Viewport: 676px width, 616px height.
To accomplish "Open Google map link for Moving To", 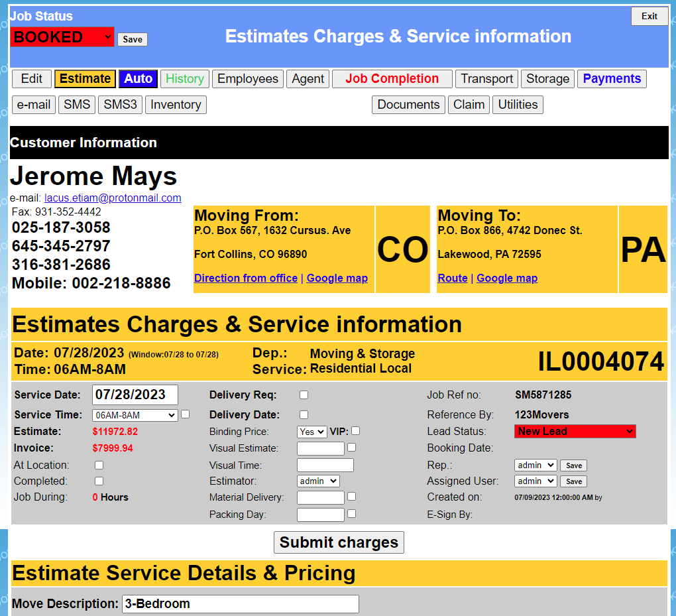I will pyautogui.click(x=506, y=278).
